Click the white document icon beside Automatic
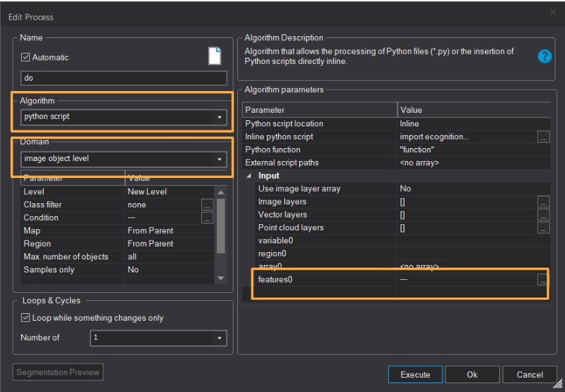The width and height of the screenshot is (565, 392). click(x=214, y=57)
